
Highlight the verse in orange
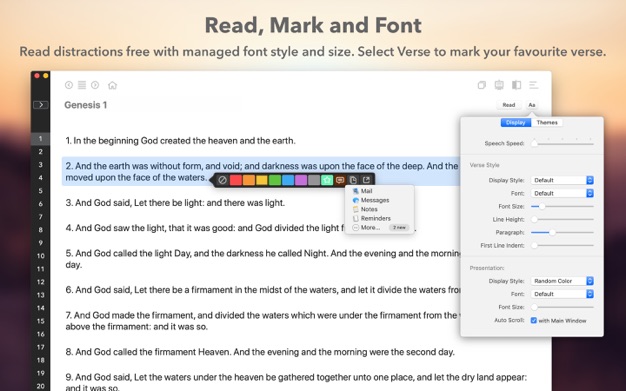(249, 180)
